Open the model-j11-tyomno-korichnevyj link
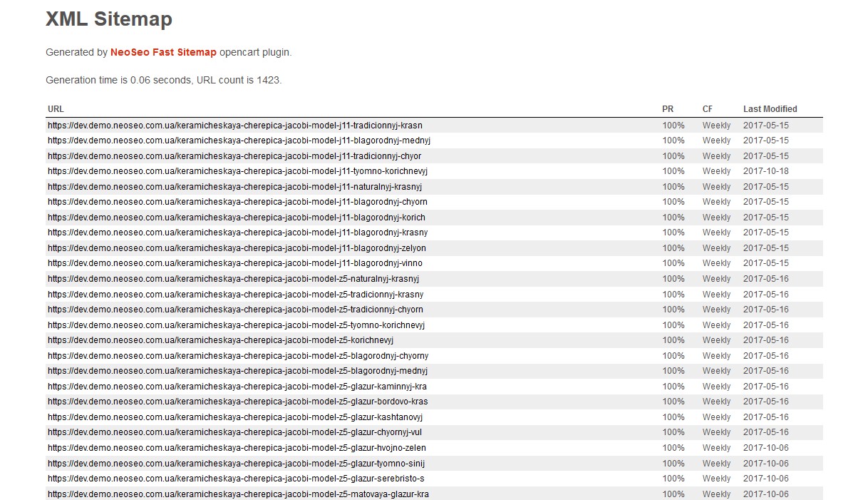 237,171
